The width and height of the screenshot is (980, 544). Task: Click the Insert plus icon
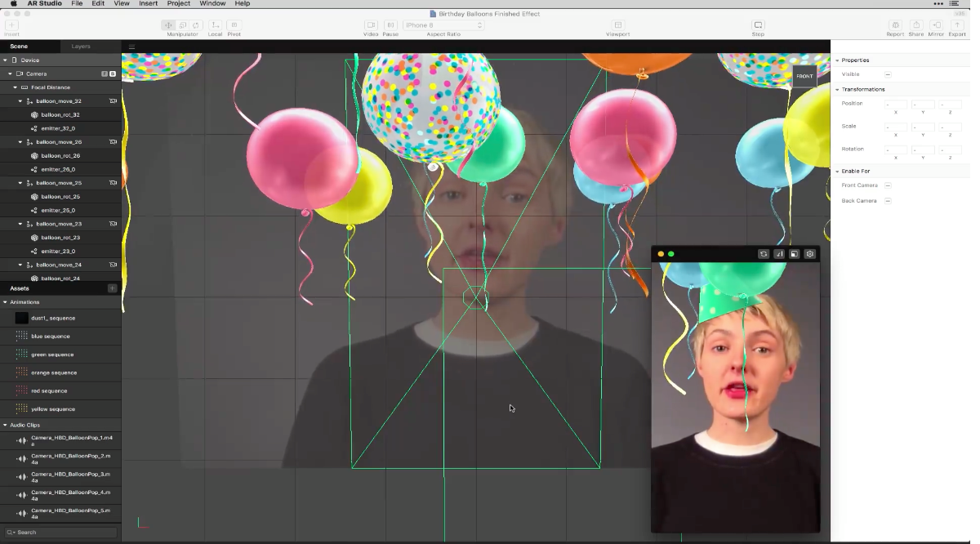pyautogui.click(x=11, y=25)
